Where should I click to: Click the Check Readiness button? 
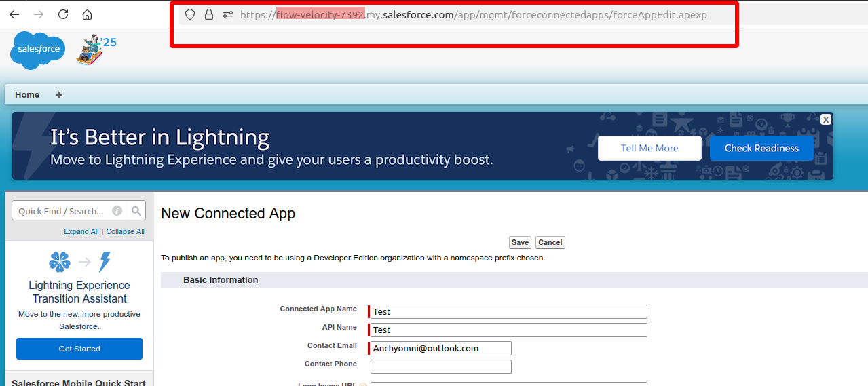point(761,148)
